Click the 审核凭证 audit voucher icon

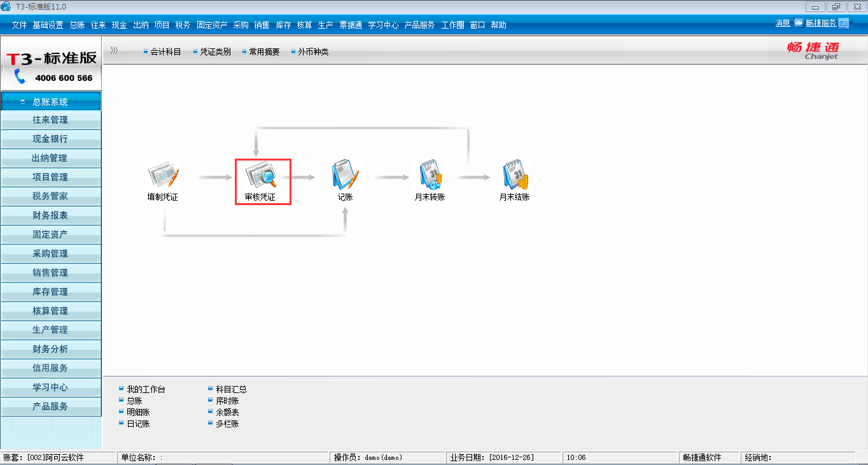pos(261,176)
